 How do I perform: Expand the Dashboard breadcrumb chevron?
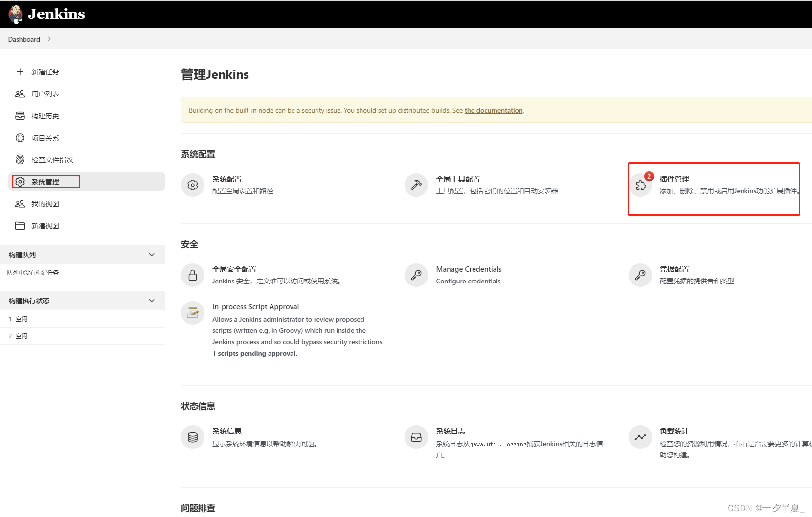[x=49, y=39]
